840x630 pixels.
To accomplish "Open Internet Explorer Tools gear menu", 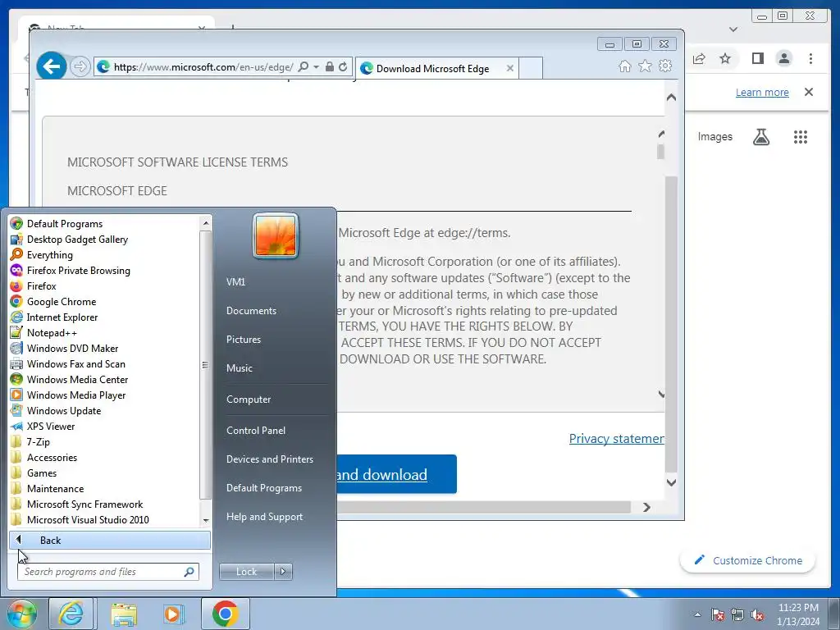I will (x=665, y=66).
